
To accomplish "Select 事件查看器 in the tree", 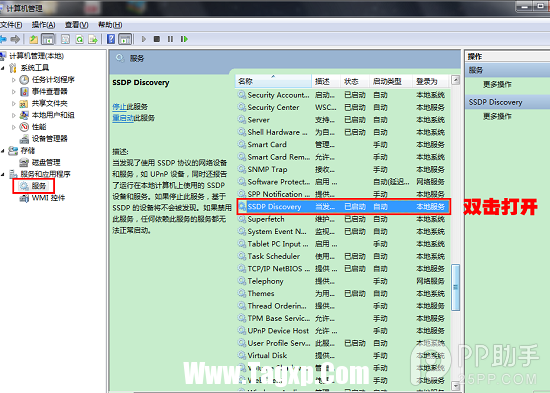I will [x=49, y=92].
